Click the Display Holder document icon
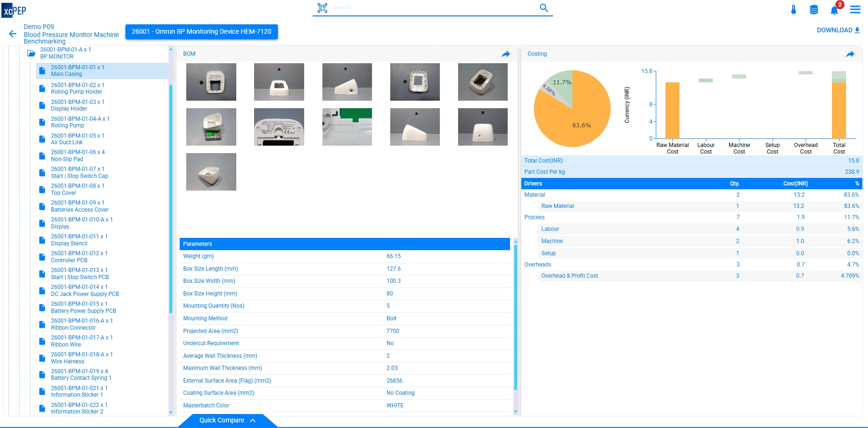This screenshot has height=428, width=868. (x=42, y=105)
